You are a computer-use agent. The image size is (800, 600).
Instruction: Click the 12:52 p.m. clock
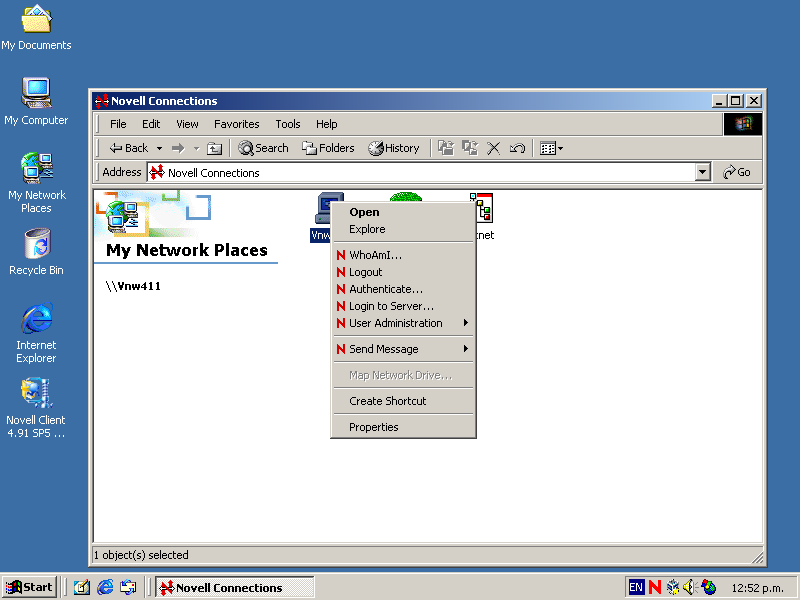[757, 588]
